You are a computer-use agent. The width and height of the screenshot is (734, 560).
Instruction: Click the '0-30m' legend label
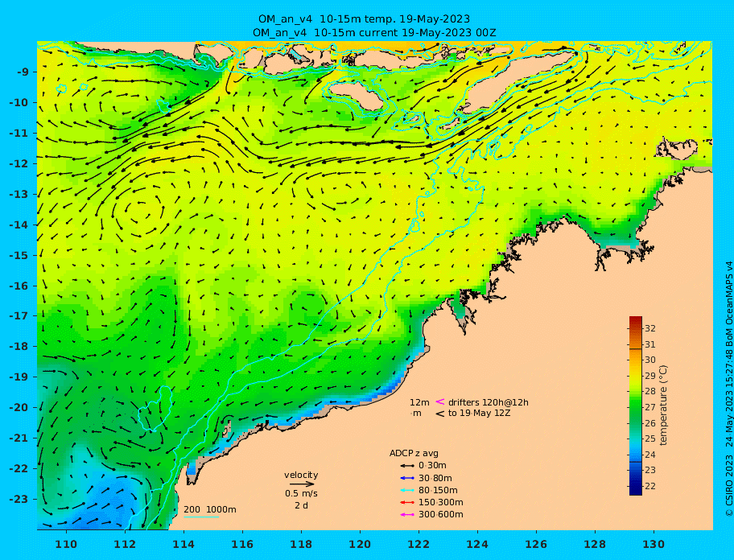[x=432, y=466]
